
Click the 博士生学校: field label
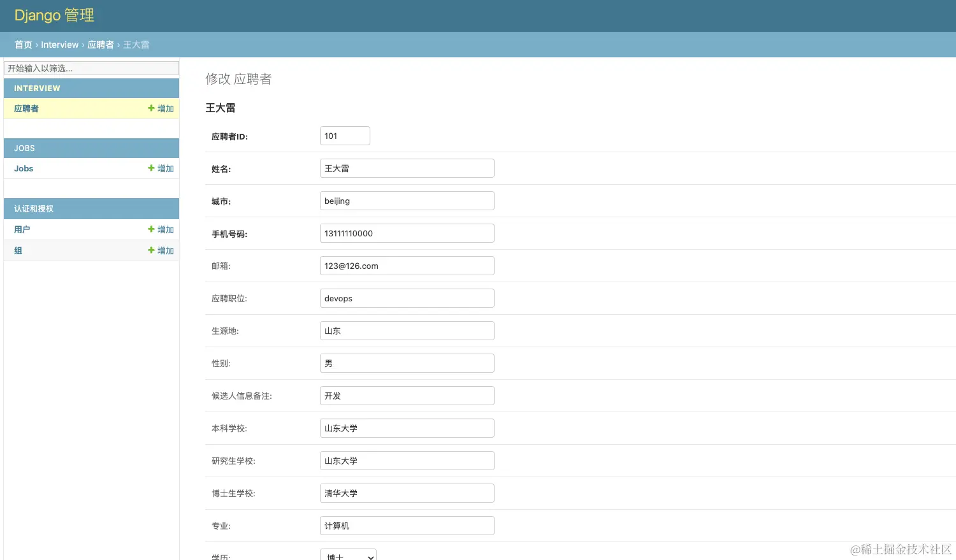233,494
